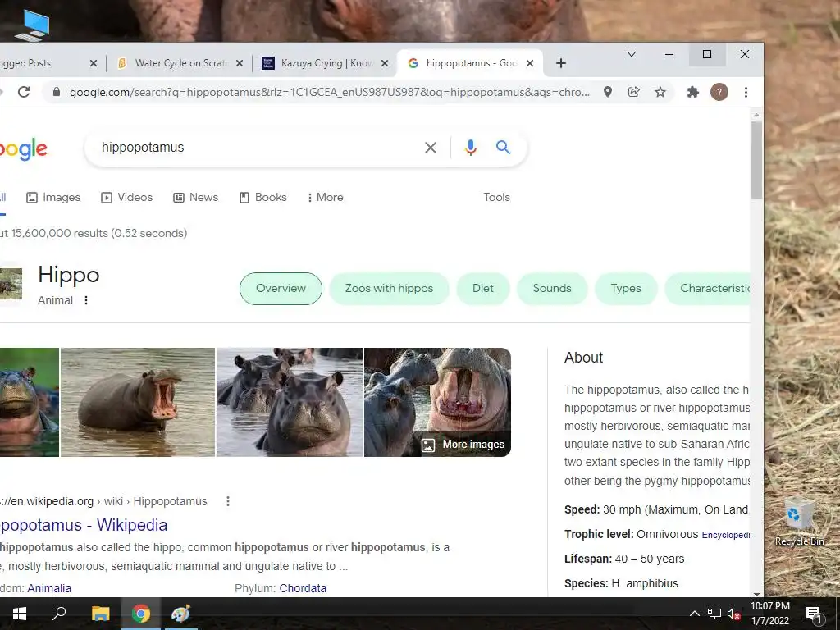The height and width of the screenshot is (630, 840).
Task: Share this page via the share icon
Action: coord(634,92)
